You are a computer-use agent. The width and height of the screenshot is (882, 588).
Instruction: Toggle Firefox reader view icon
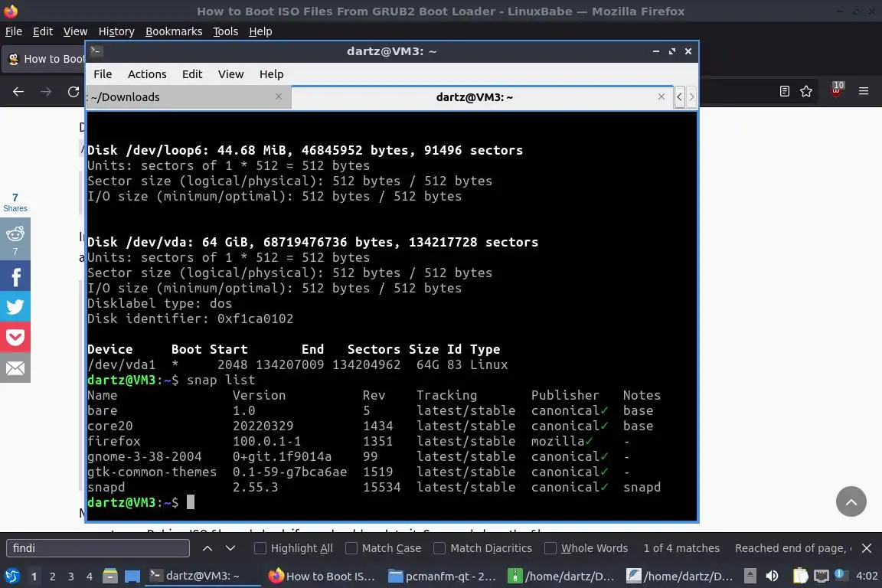click(x=785, y=91)
